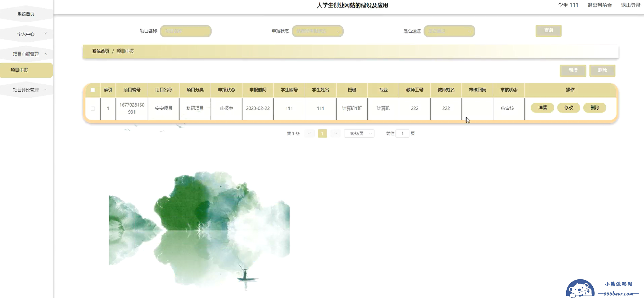Click the 查询 search button
This screenshot has height=298, width=644.
tap(548, 31)
